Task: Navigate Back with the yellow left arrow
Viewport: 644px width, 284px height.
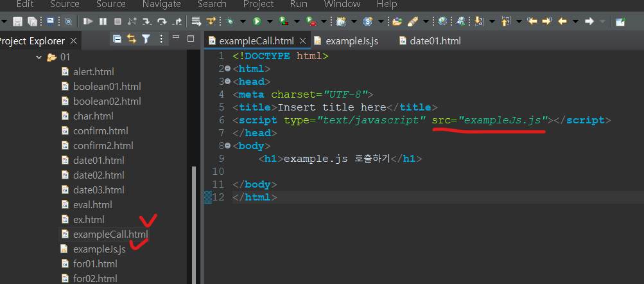Action: point(562,21)
